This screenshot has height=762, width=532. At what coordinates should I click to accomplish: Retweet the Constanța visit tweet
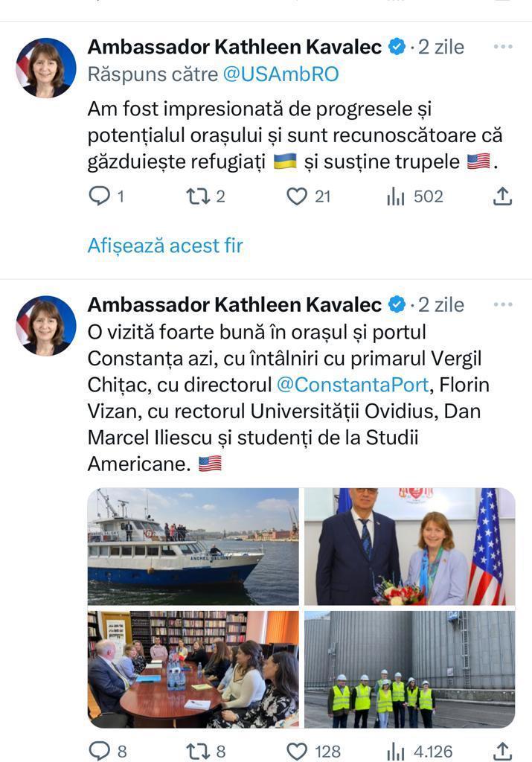196,750
